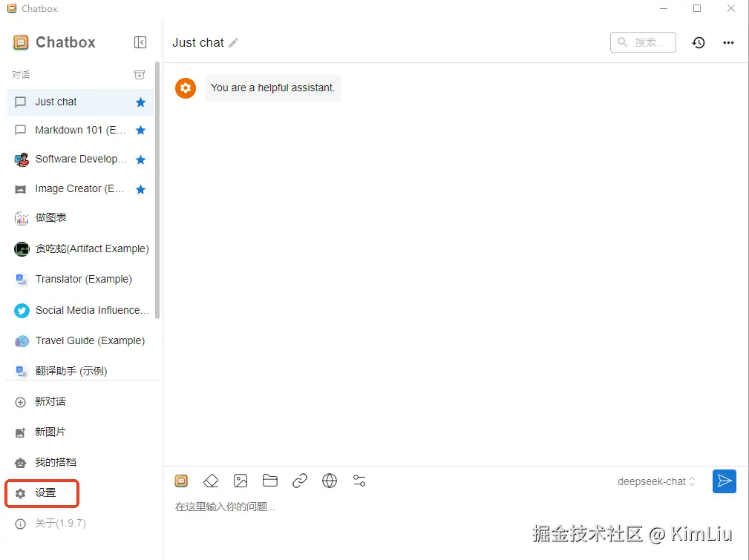Click the eraser icon to clear conversation
This screenshot has width=749, height=560.
pyautogui.click(x=211, y=481)
